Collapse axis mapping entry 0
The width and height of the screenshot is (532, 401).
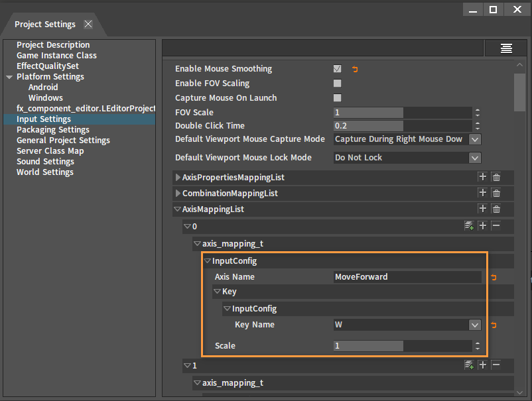187,226
